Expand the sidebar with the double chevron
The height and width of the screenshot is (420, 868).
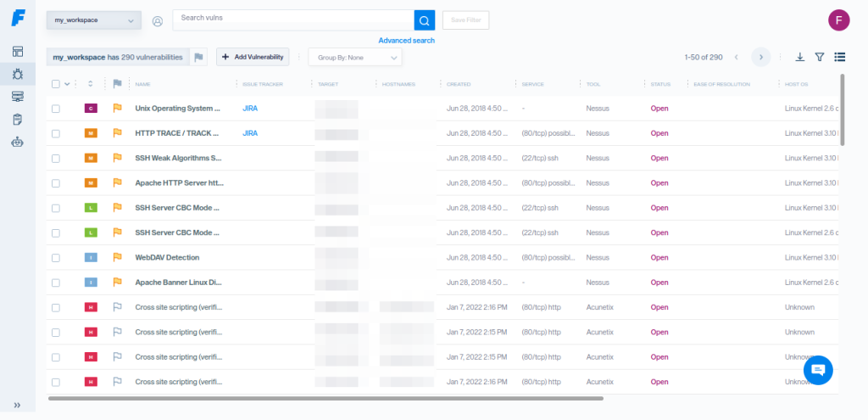[x=18, y=405]
